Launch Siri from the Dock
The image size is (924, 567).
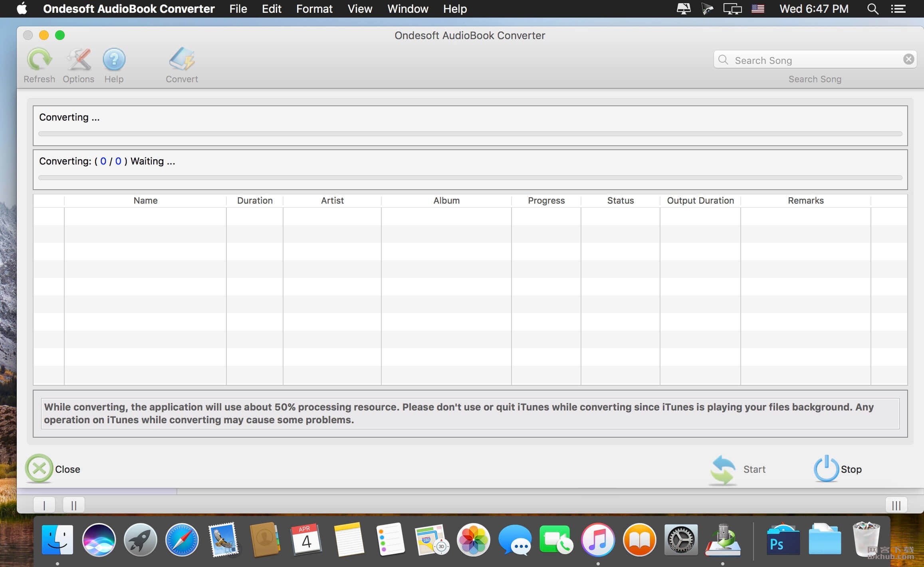[x=99, y=540]
